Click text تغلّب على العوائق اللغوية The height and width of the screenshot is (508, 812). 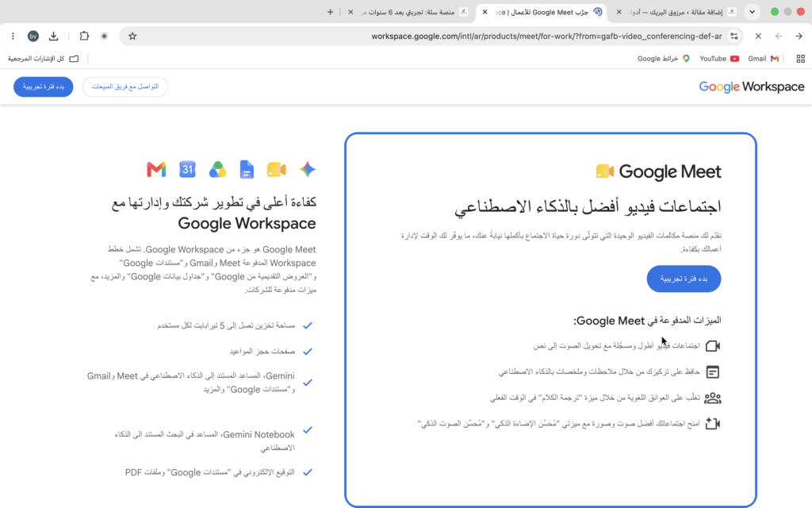tap(595, 398)
